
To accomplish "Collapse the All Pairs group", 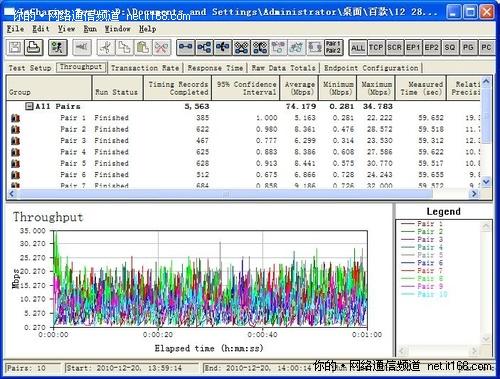I will (30, 106).
